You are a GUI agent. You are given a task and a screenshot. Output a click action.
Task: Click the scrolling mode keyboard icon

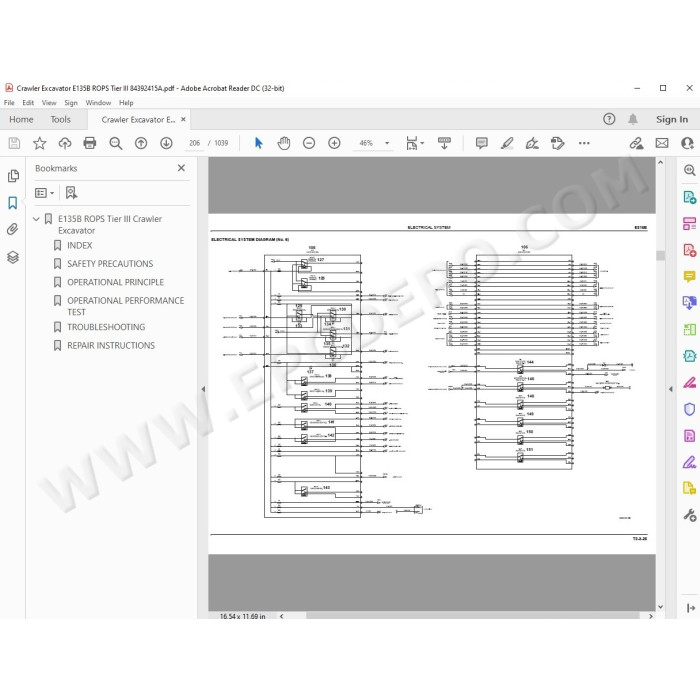[x=444, y=143]
